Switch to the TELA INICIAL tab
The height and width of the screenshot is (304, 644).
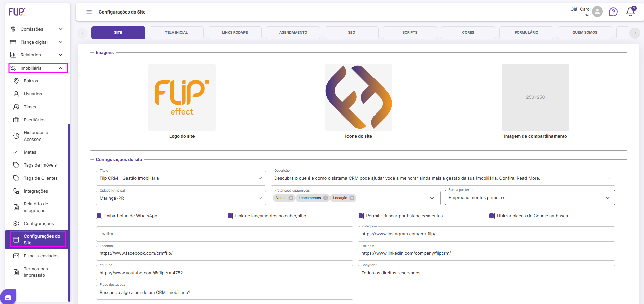coord(177,33)
